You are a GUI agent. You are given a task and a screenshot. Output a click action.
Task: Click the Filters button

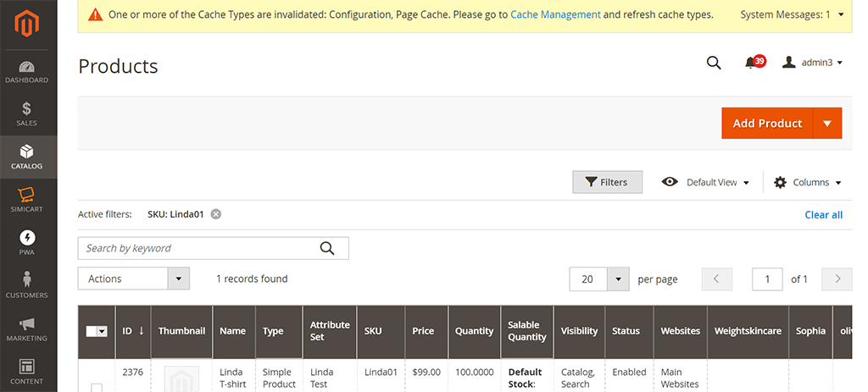[607, 182]
